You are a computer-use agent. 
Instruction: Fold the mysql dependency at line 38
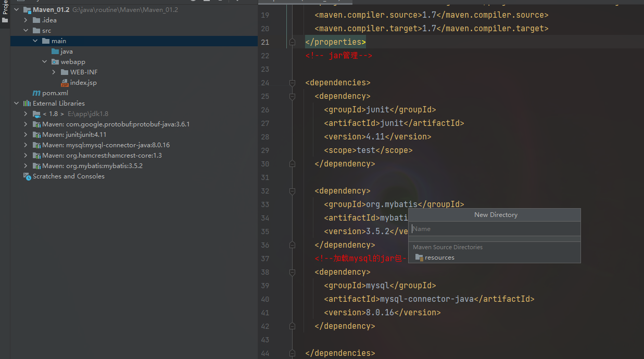click(292, 272)
